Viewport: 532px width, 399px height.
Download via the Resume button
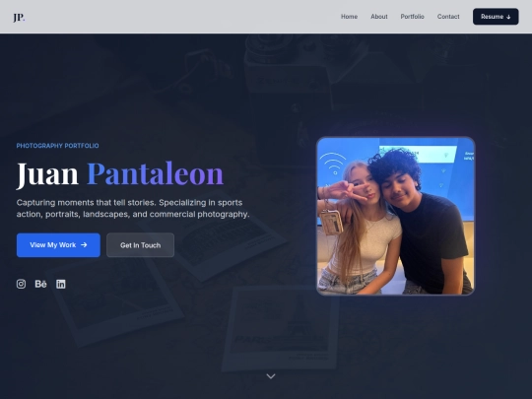[x=496, y=17]
